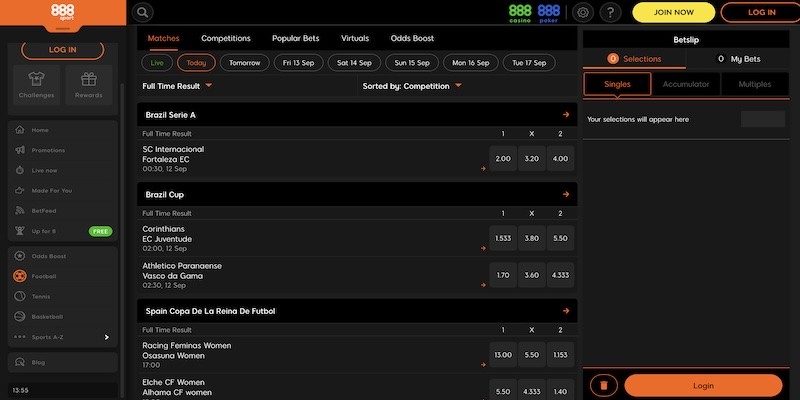Open Rewards gift icon tile
Image resolution: width=800 pixels, height=400 pixels.
(89, 85)
